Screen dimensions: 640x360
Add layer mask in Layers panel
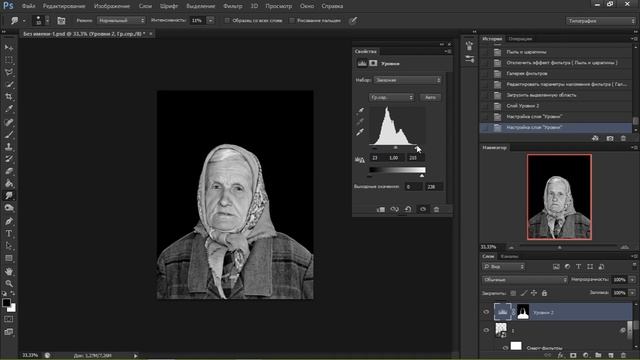coord(573,356)
